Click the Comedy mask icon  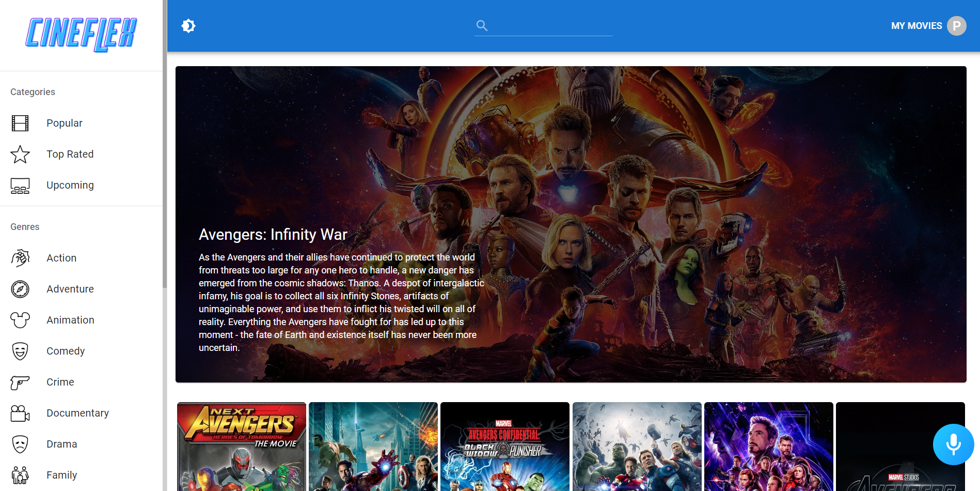tap(20, 351)
